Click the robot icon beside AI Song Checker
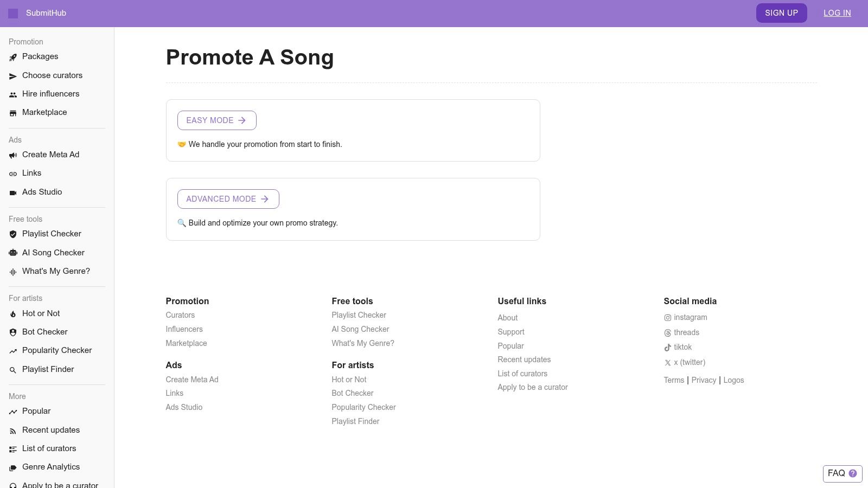The height and width of the screenshot is (488, 868). click(13, 253)
